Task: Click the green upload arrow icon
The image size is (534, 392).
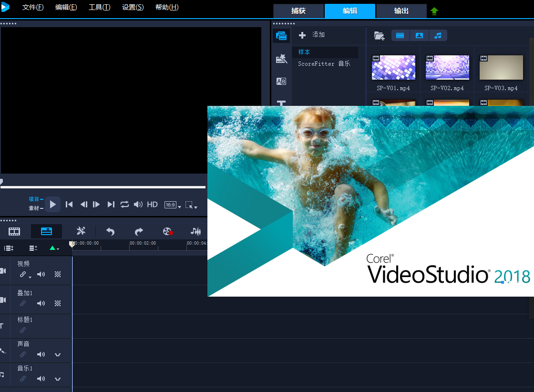Action: [434, 11]
